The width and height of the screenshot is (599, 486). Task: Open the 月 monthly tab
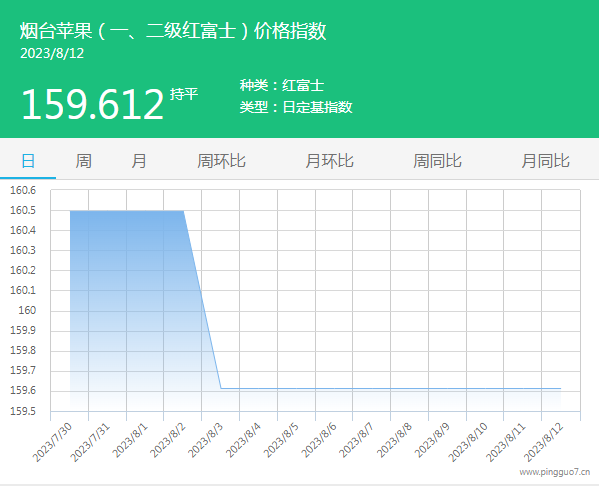(x=139, y=161)
